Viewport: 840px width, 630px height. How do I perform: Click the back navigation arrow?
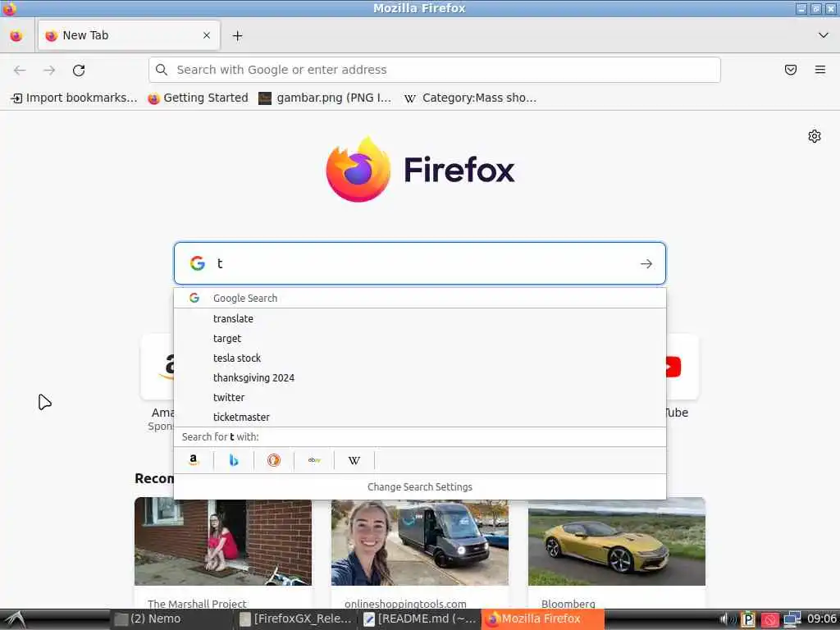tap(20, 71)
